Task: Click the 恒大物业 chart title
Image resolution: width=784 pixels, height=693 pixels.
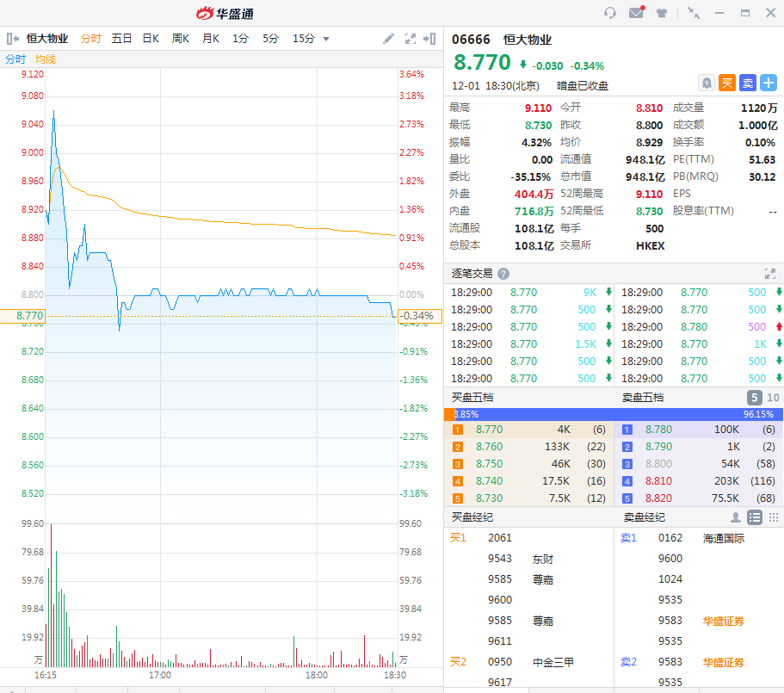Action: [x=47, y=39]
